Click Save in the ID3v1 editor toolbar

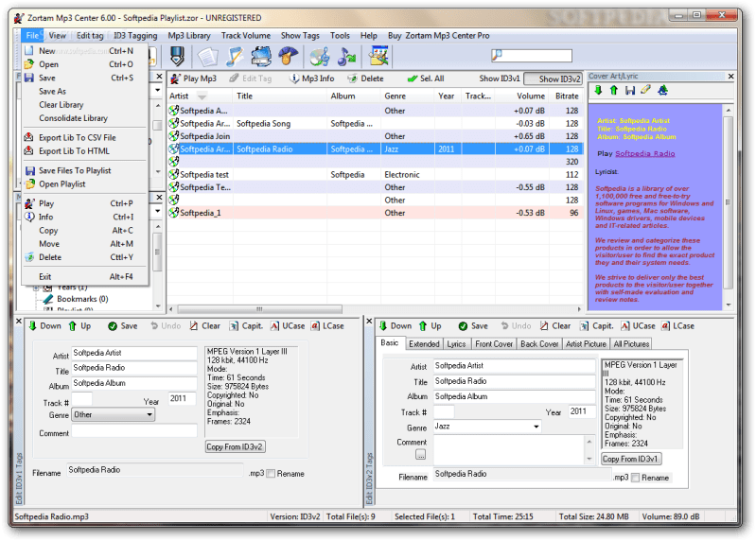point(123,326)
